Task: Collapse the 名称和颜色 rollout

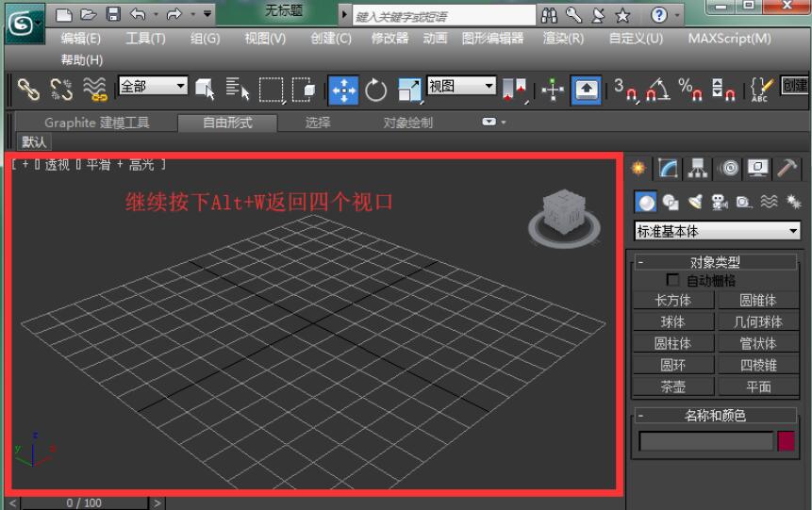Action: tap(715, 415)
